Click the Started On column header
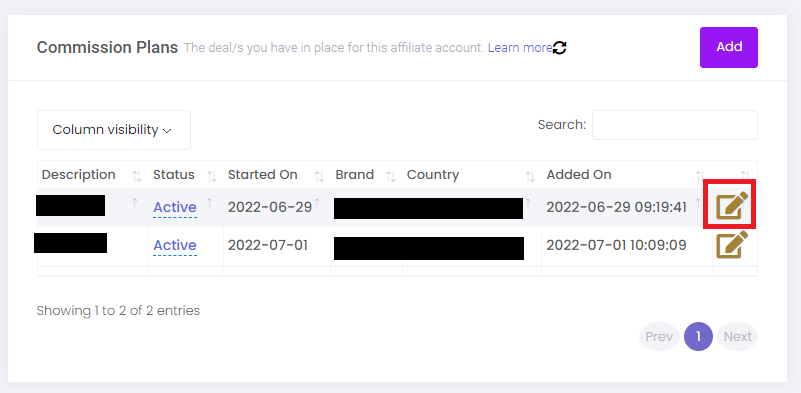The width and height of the screenshot is (801, 393). [263, 175]
